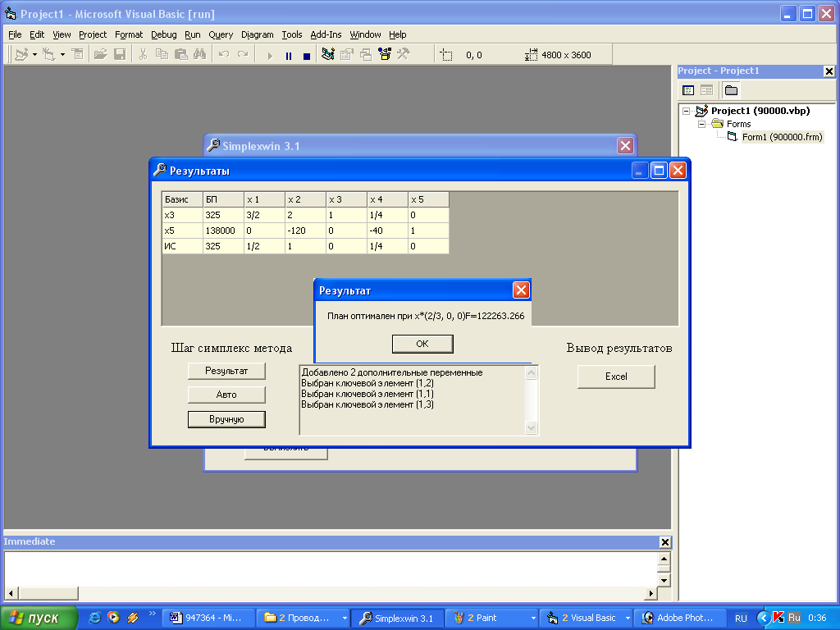Open the Edit menu
Viewport: 840px width, 630px height.
click(x=37, y=34)
